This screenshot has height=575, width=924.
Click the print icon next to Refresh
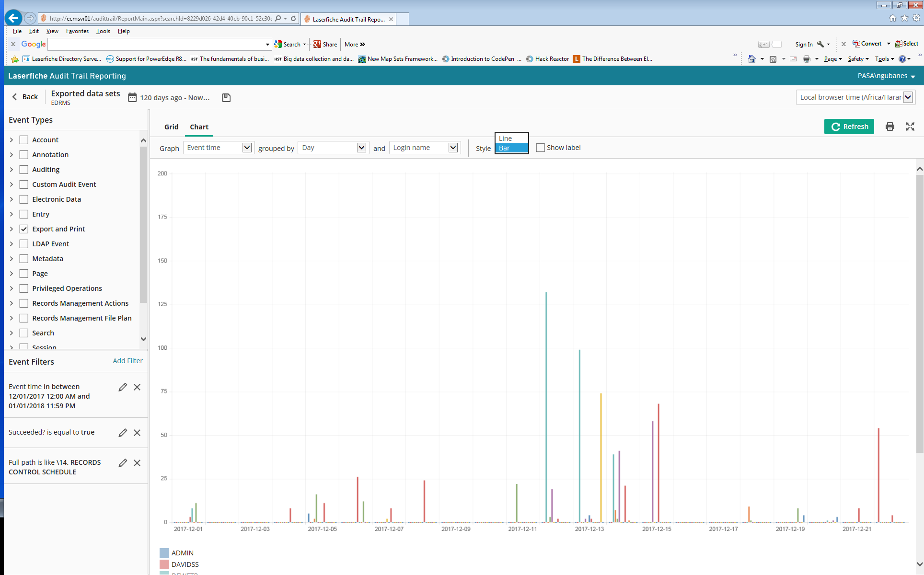pos(889,126)
